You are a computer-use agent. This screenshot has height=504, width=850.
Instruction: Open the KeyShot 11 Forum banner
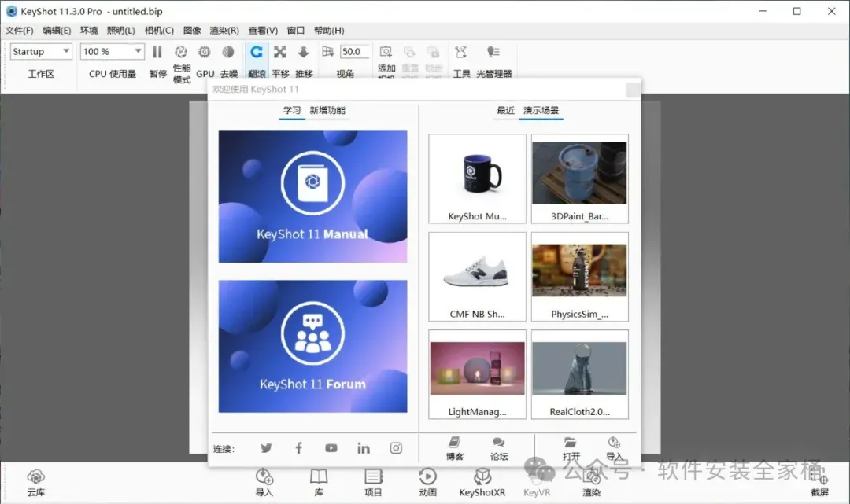coord(312,347)
